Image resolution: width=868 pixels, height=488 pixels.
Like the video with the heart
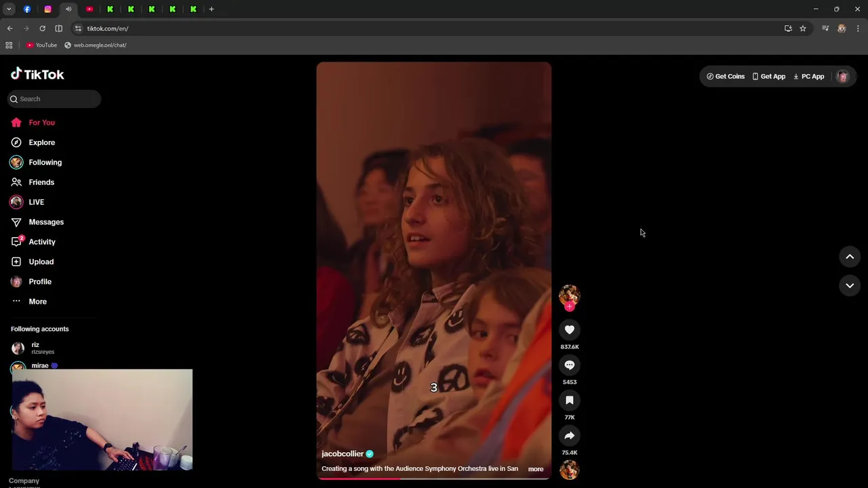point(570,330)
